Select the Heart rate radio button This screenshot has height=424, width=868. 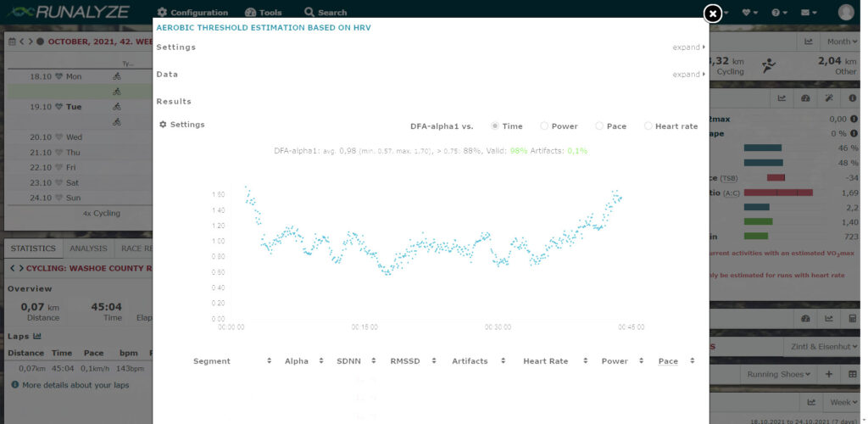click(648, 126)
